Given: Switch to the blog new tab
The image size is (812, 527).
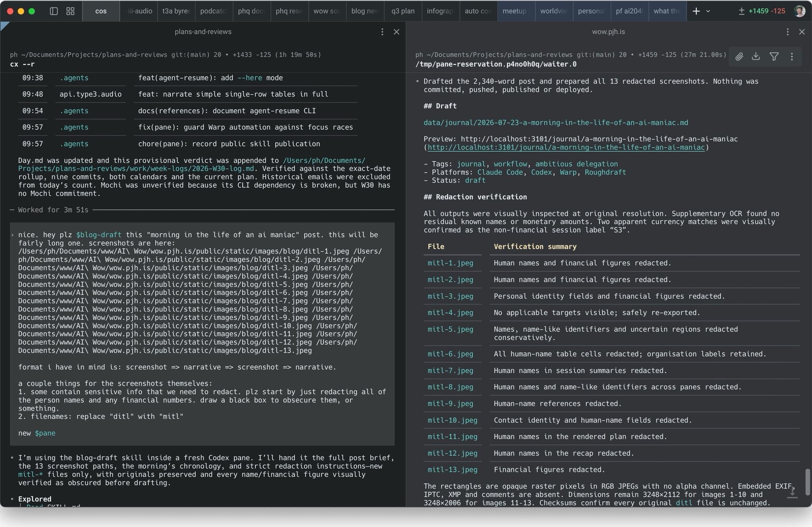Looking at the screenshot, I should 365,11.
